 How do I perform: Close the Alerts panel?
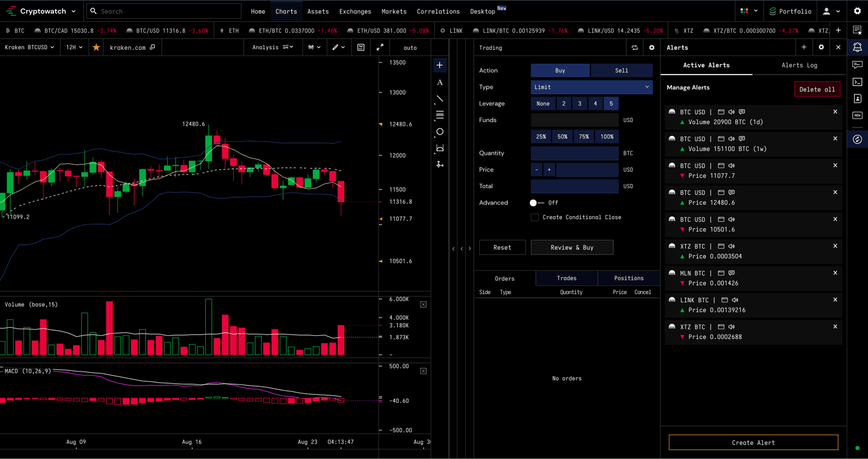click(x=838, y=47)
